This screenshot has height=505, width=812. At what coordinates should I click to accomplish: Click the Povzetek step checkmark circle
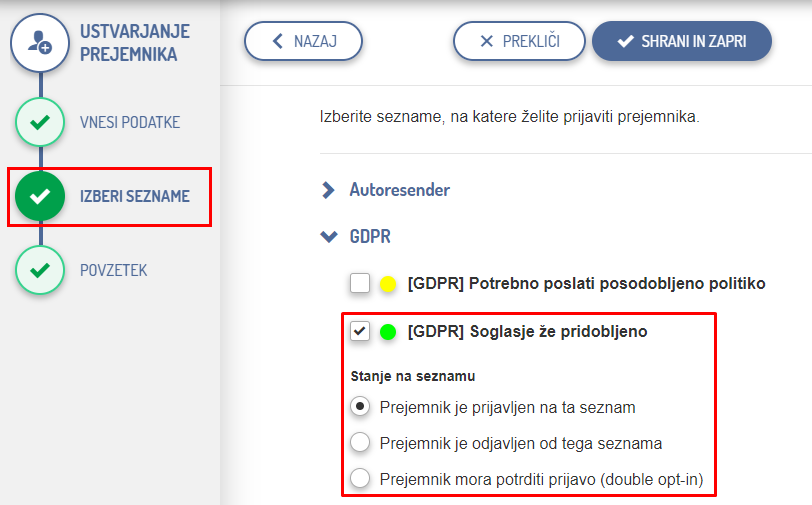(x=40, y=271)
